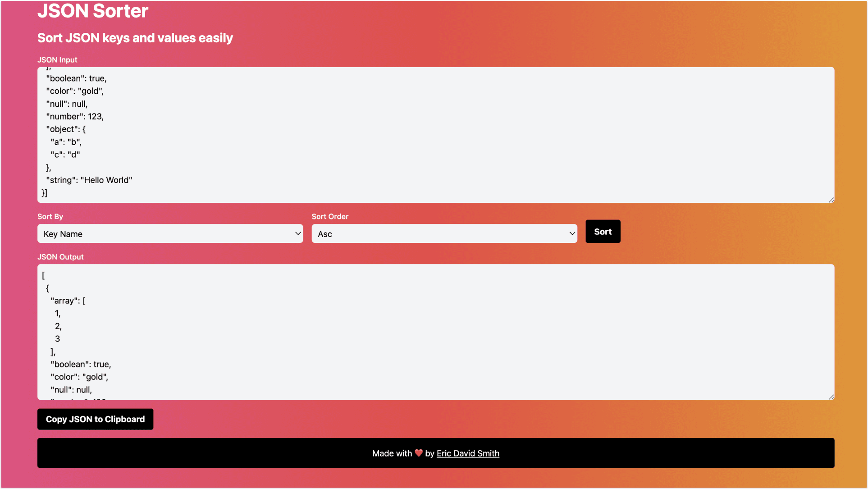This screenshot has width=868, height=489.
Task: Open the Sort Order dropdown
Action: click(x=443, y=233)
